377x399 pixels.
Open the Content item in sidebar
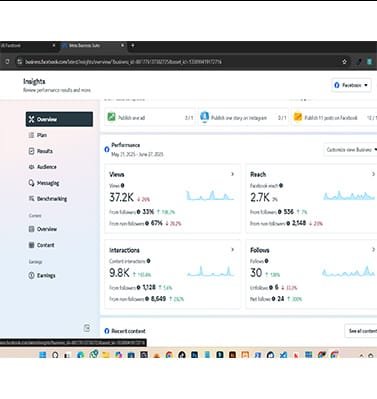(x=45, y=245)
